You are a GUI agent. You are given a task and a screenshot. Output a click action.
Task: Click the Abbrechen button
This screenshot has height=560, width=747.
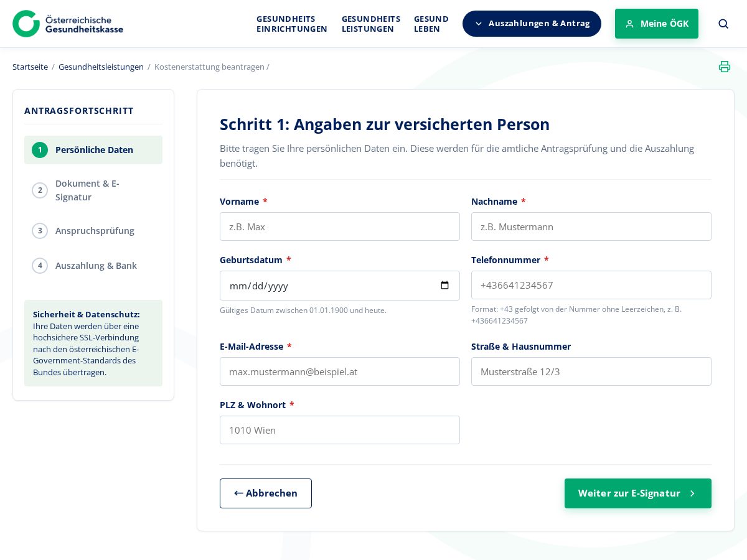coord(266,493)
